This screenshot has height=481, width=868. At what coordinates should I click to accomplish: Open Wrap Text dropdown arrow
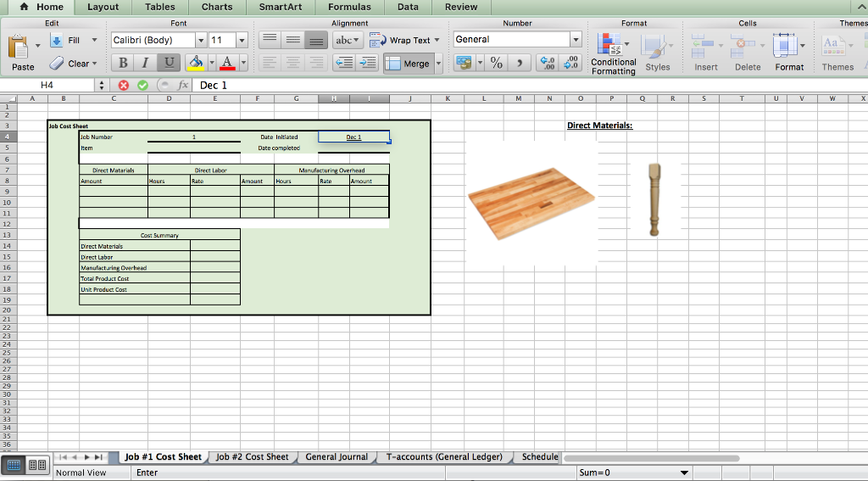pos(437,40)
